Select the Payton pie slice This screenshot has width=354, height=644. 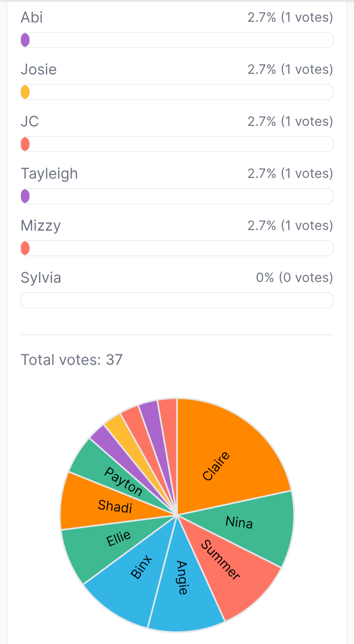pos(108,471)
